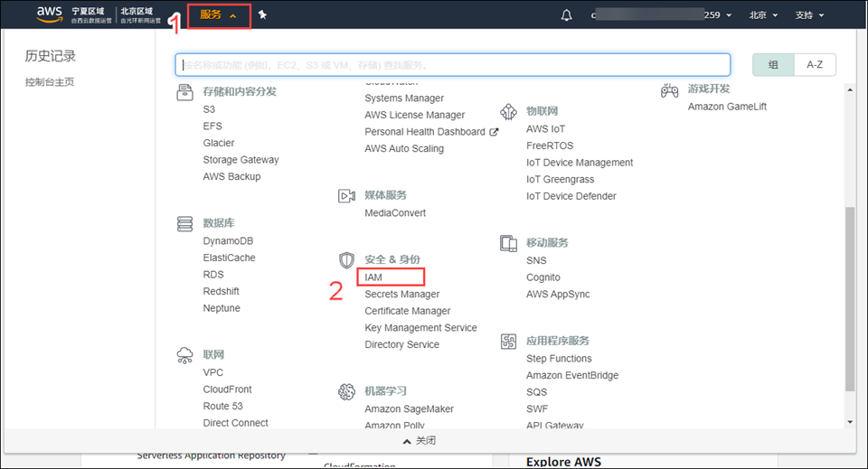Open the 支持 support dropdown
This screenshot has height=469, width=868.
[x=809, y=15]
